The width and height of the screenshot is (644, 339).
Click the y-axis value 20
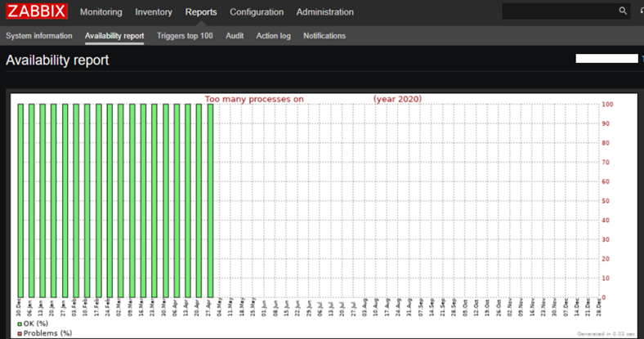(606, 259)
